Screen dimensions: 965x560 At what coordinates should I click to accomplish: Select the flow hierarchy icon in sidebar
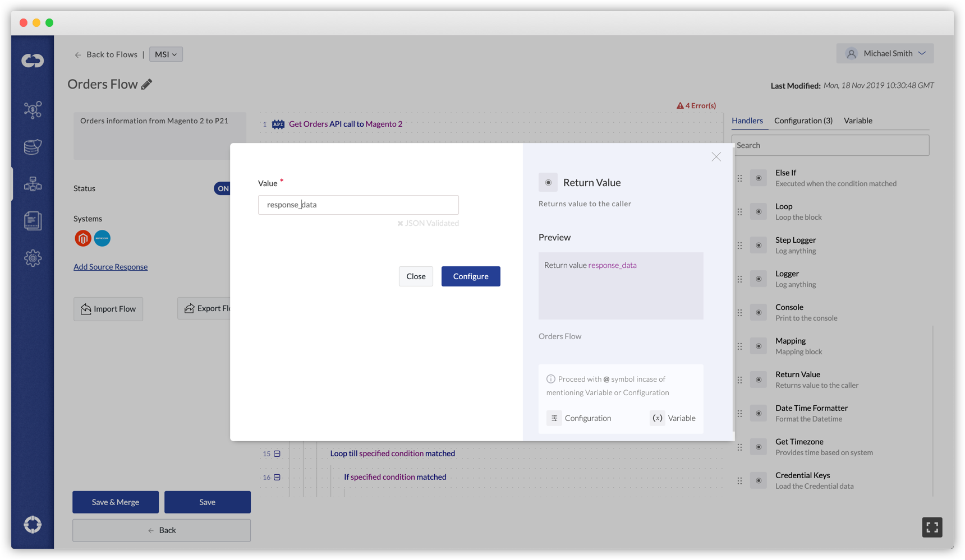point(33,184)
